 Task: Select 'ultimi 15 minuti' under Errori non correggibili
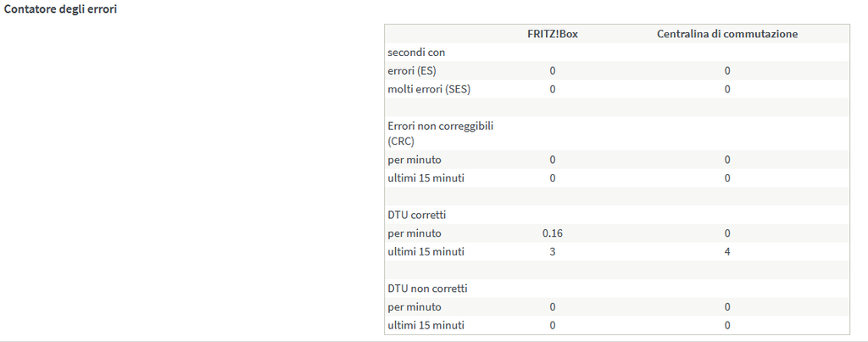click(x=426, y=178)
